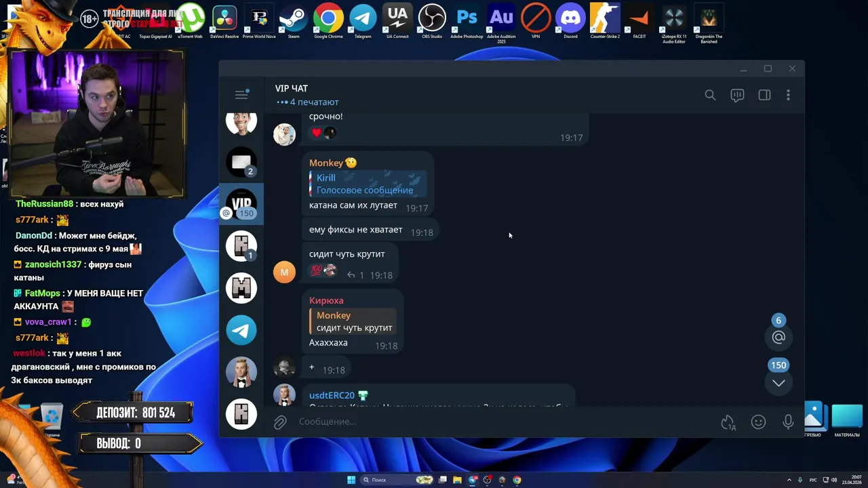Open the Recycle Bin on desktop
868x488 pixels.
click(x=52, y=420)
